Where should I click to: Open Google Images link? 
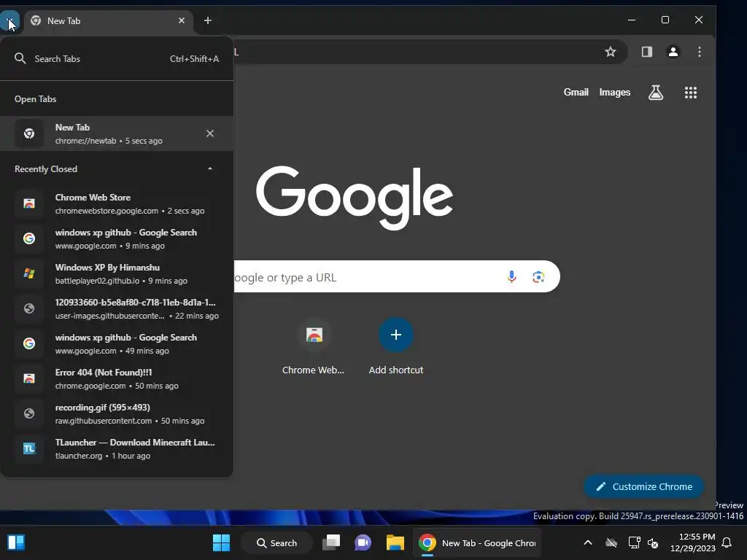pyautogui.click(x=614, y=93)
